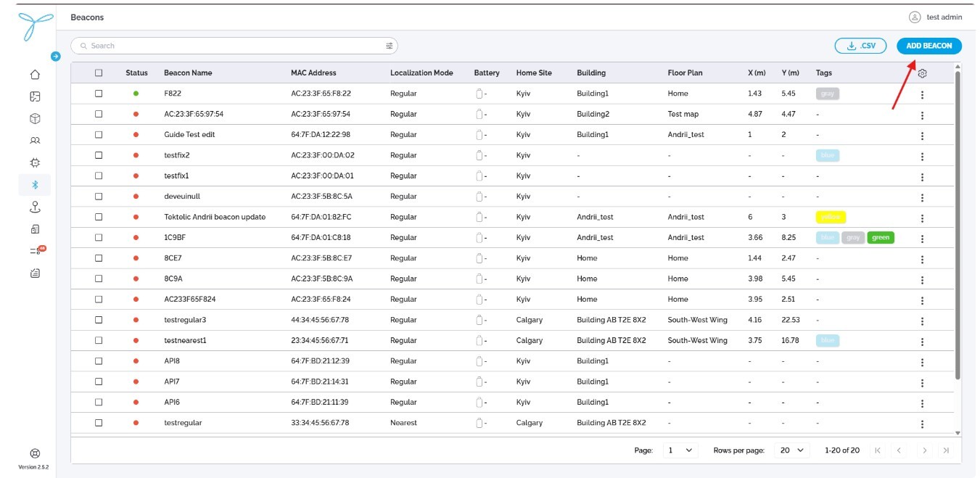Open three-dot menu for F822 row
Viewport: 980px width, 478px height.
pyautogui.click(x=923, y=94)
